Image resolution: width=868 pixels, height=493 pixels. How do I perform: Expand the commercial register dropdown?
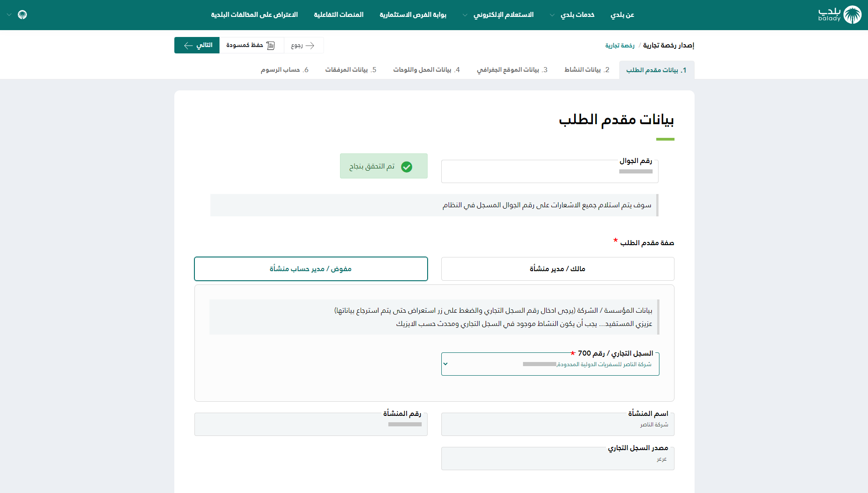pos(446,364)
